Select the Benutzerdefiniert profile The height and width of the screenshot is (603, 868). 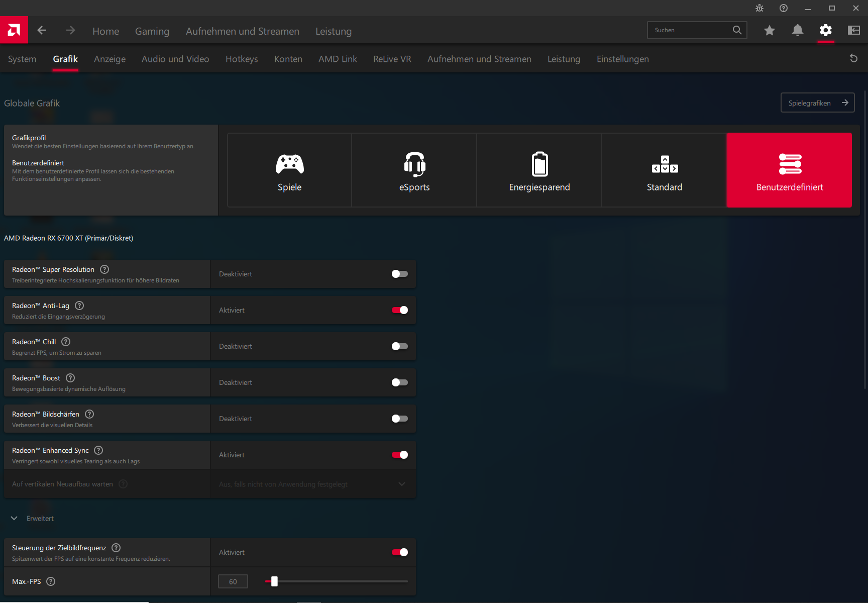point(790,170)
